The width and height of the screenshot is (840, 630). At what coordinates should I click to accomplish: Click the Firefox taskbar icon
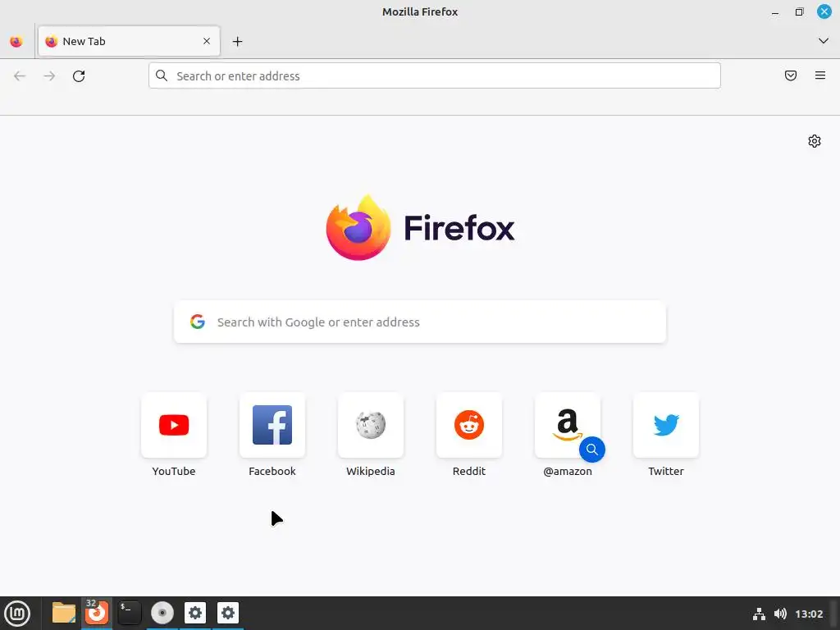pyautogui.click(x=97, y=613)
